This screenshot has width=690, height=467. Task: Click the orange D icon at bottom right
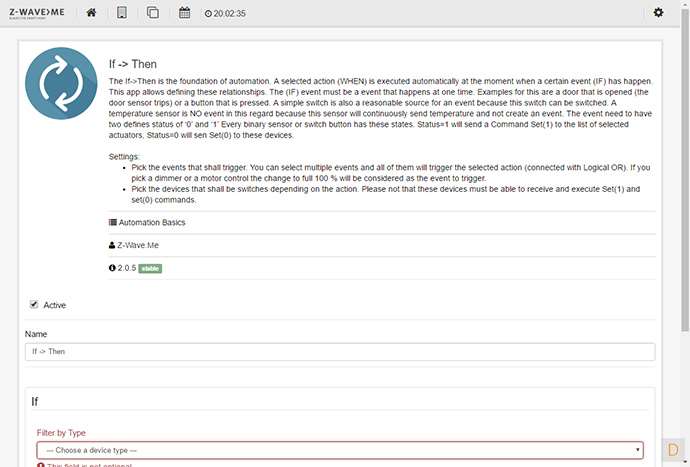point(672,450)
